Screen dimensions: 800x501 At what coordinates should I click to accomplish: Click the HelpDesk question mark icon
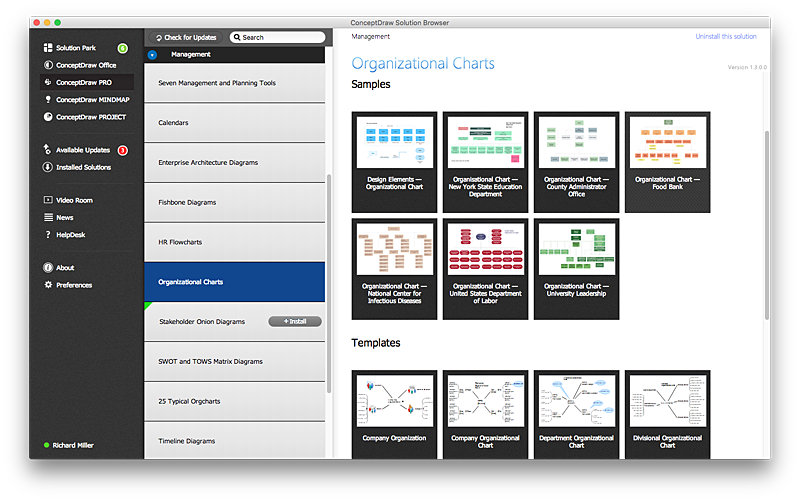coord(48,235)
